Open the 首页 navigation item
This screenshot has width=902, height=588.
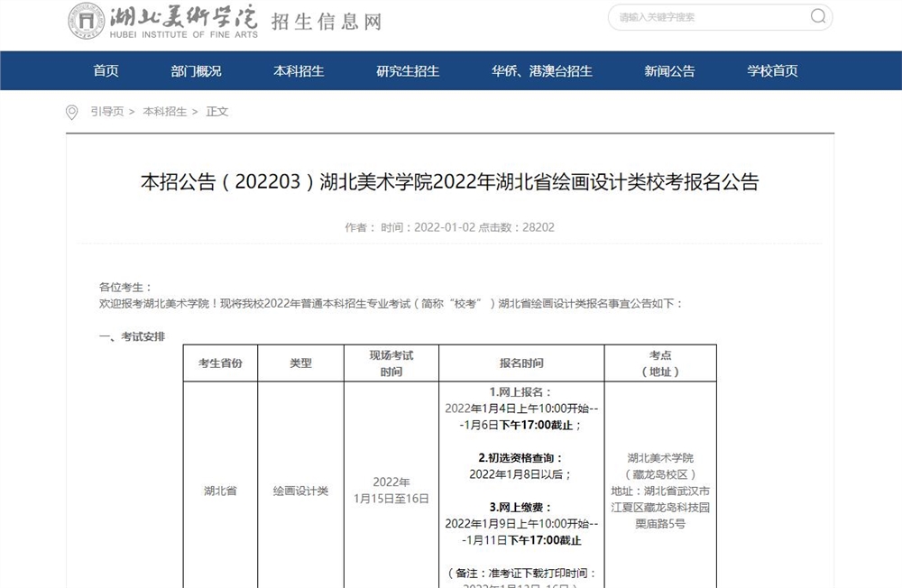106,70
